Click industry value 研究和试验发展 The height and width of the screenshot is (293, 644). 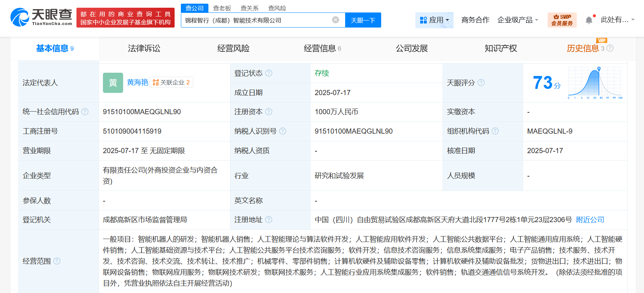[x=339, y=176]
